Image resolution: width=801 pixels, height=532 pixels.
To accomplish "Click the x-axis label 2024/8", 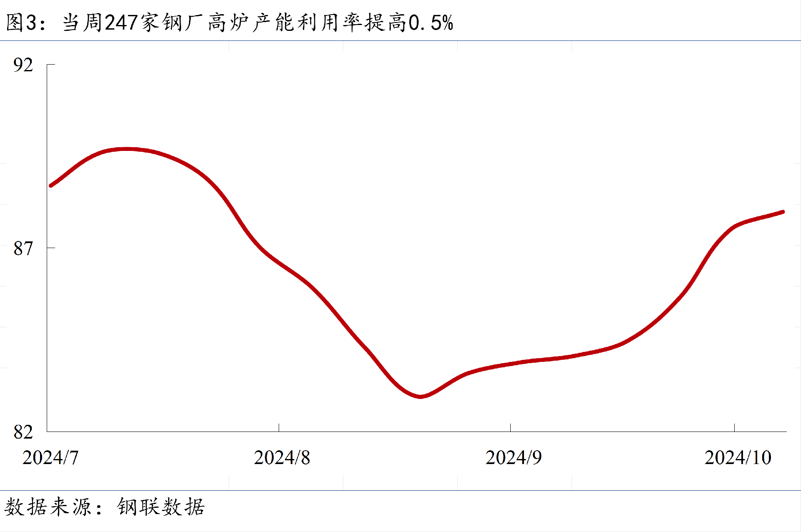I will pyautogui.click(x=282, y=458).
